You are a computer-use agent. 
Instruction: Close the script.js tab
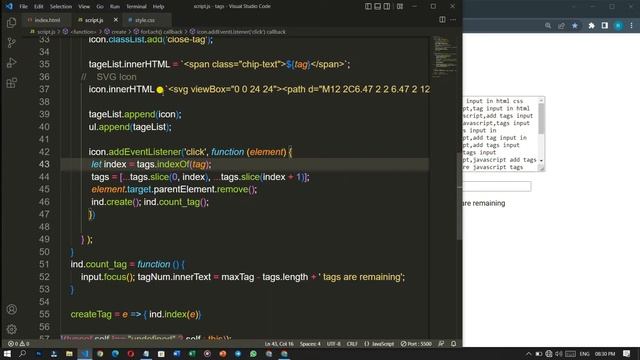coord(116,20)
